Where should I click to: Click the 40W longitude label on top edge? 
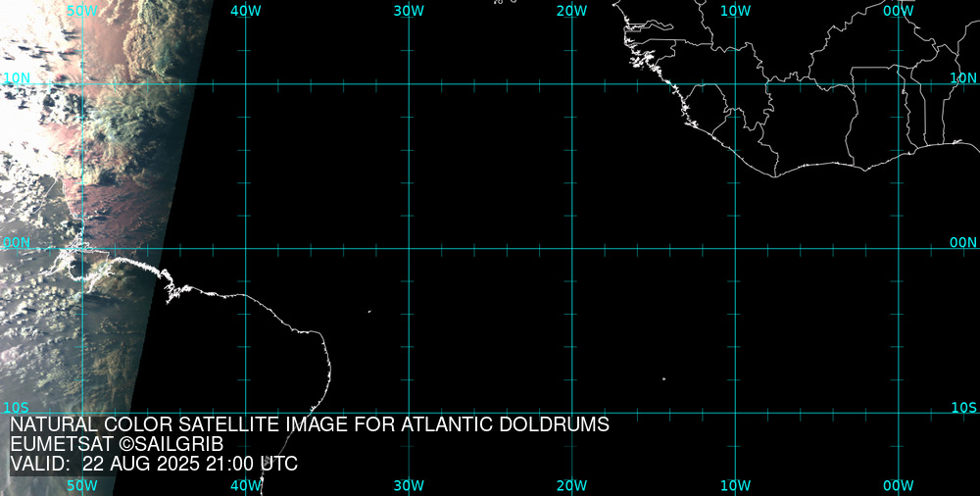[x=246, y=11]
